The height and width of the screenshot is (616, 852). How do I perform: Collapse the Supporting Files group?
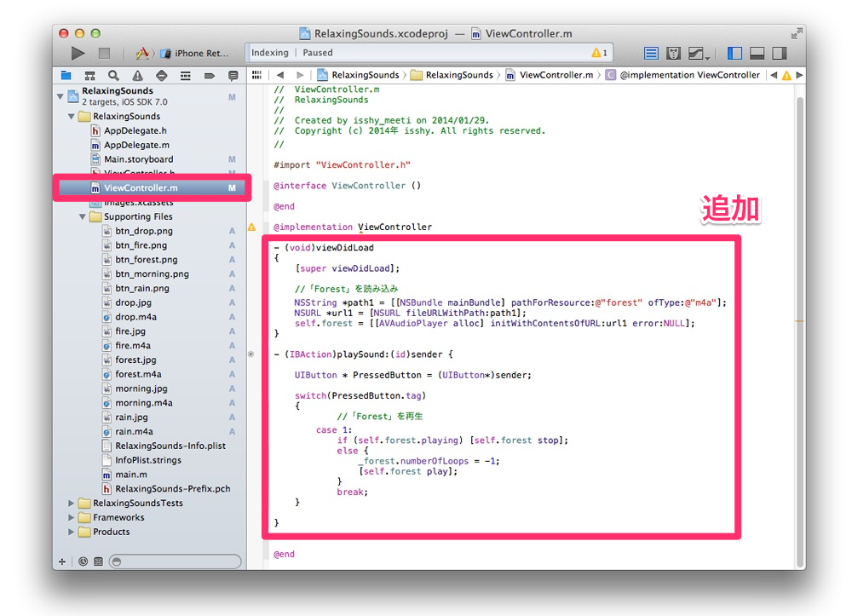83,216
